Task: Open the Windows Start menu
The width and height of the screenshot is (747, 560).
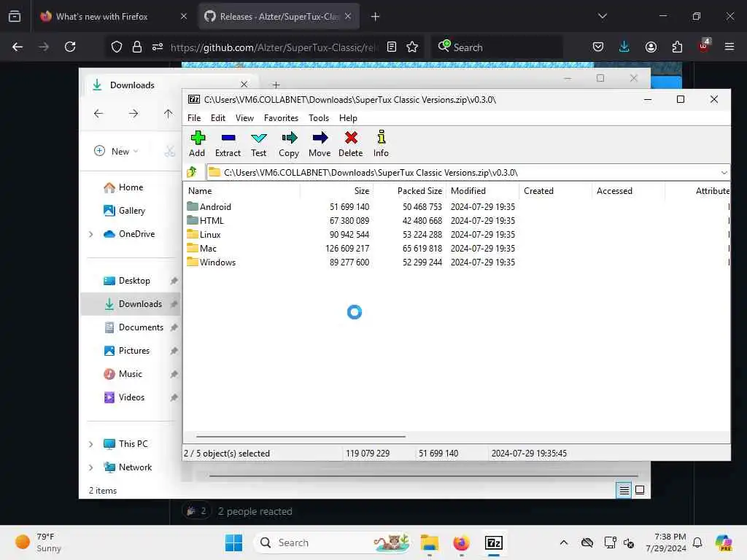Action: click(x=233, y=542)
